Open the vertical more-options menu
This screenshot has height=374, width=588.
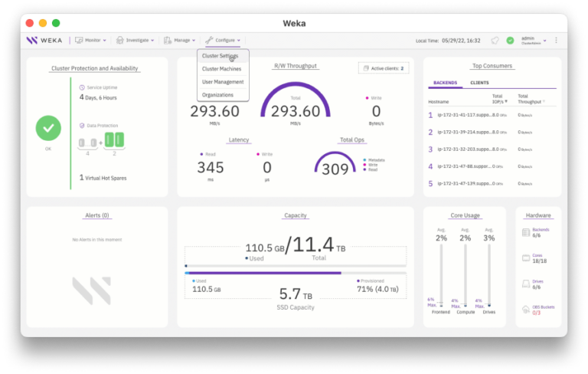tap(556, 40)
